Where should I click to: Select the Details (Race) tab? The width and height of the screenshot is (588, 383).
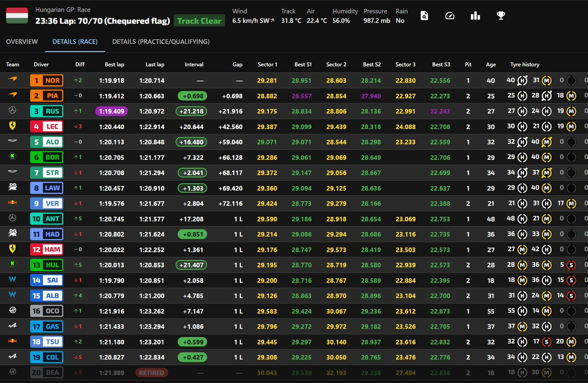[x=75, y=42]
